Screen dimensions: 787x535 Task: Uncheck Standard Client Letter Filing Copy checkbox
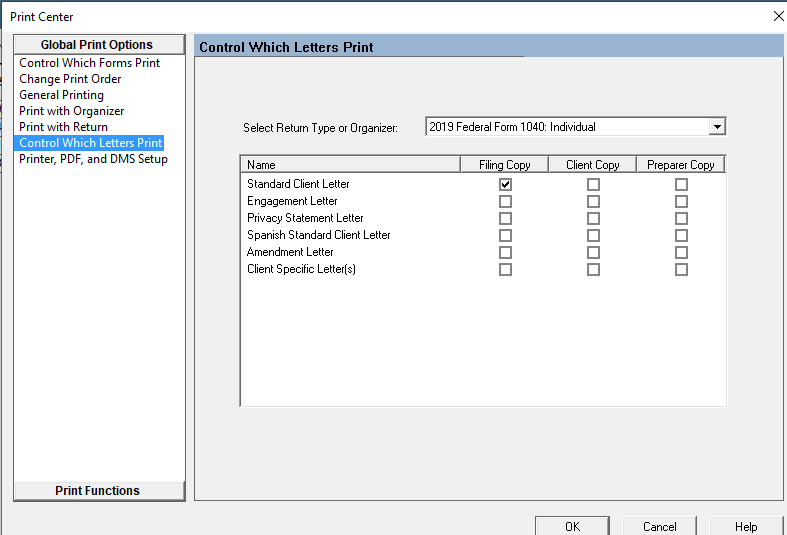pos(505,184)
